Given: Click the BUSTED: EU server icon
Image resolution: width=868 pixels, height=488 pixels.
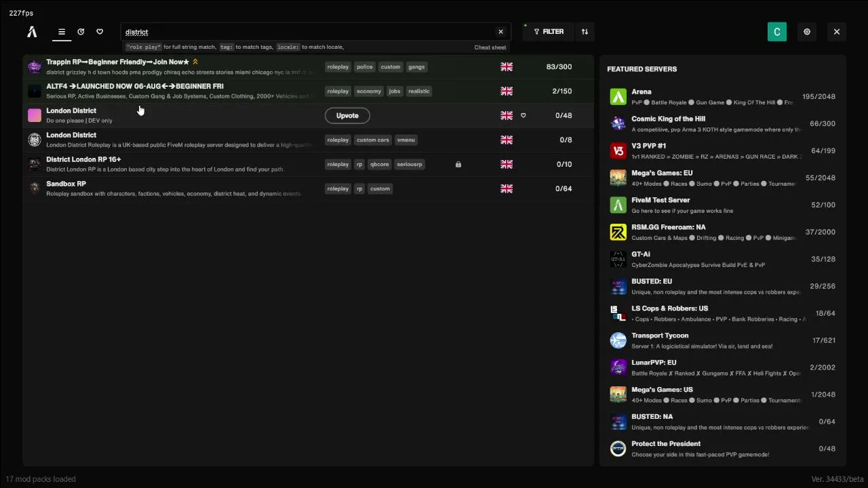Looking at the screenshot, I should [618, 286].
